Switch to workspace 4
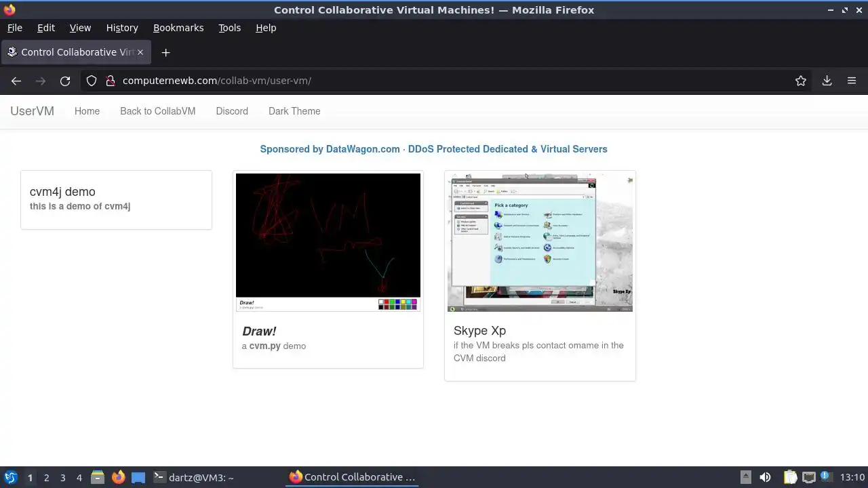This screenshot has width=868, height=488. point(79,478)
